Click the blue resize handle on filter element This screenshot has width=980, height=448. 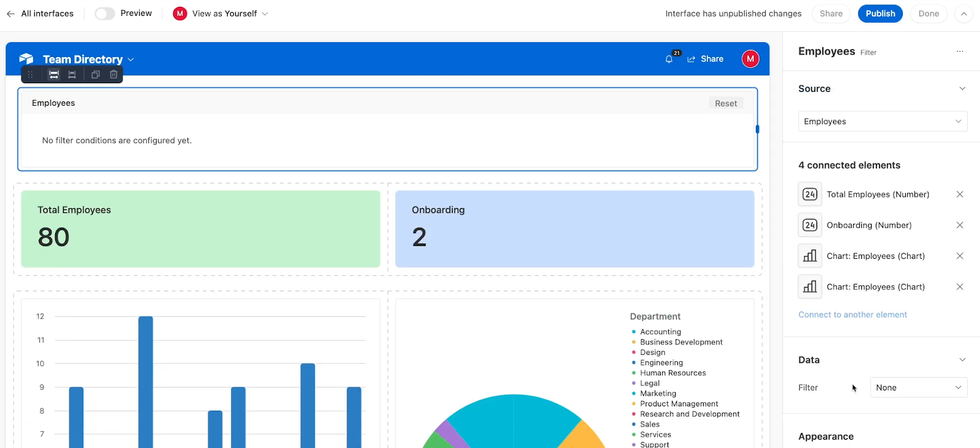coord(758,129)
